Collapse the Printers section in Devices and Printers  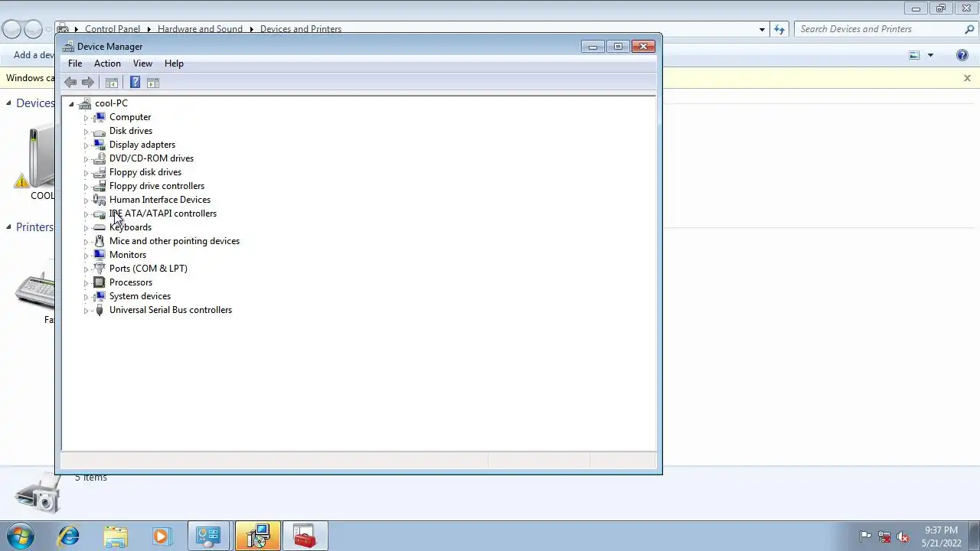coord(9,227)
